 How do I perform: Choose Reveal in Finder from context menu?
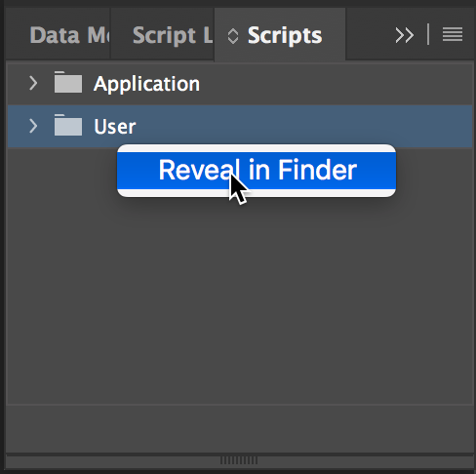click(x=257, y=171)
